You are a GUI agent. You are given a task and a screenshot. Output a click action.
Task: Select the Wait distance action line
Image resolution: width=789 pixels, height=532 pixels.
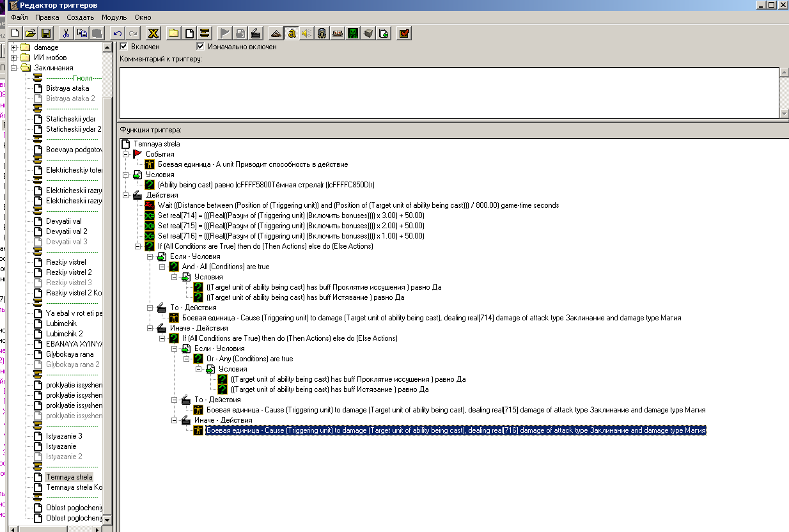coord(358,205)
